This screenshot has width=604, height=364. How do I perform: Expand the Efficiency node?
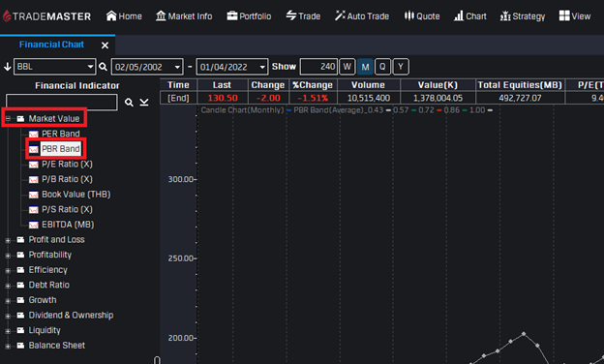(x=8, y=270)
